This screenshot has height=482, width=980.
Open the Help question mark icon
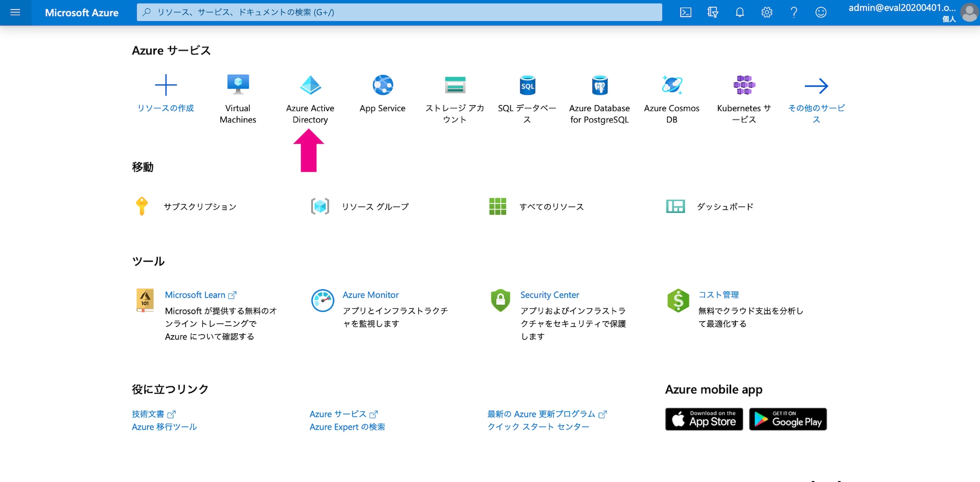(x=794, y=12)
